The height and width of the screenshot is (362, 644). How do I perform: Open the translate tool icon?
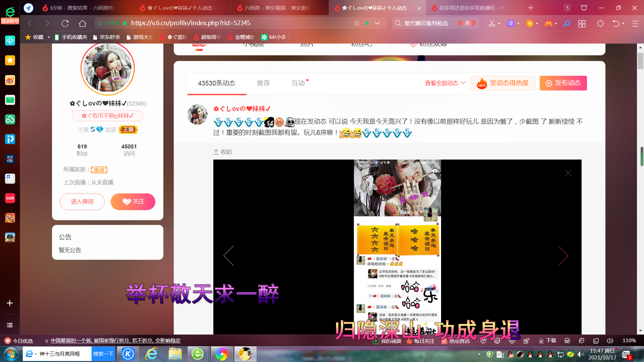point(511,23)
